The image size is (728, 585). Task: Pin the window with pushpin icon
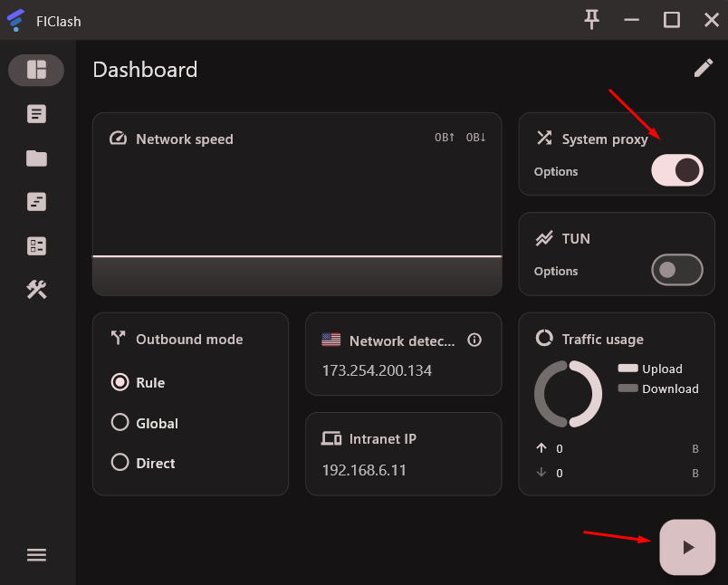(591, 20)
